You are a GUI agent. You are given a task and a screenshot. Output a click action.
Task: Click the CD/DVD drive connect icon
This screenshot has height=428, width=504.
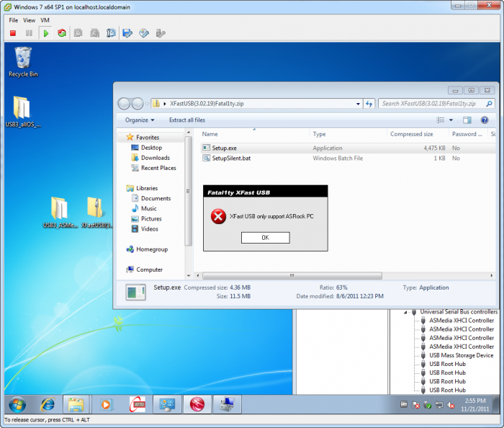click(144, 33)
